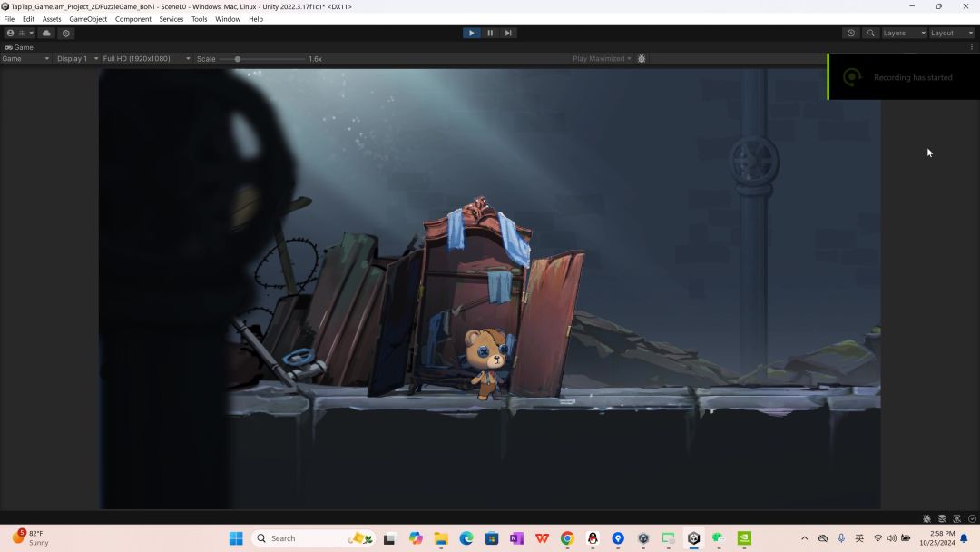Image resolution: width=980 pixels, height=552 pixels.
Task: Open the GameObject menu
Action: point(88,19)
